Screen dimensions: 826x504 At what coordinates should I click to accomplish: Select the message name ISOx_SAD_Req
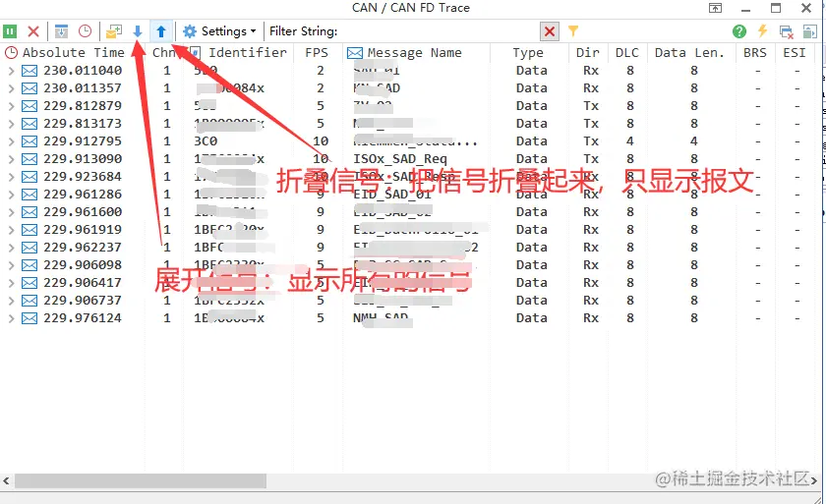click(x=400, y=159)
